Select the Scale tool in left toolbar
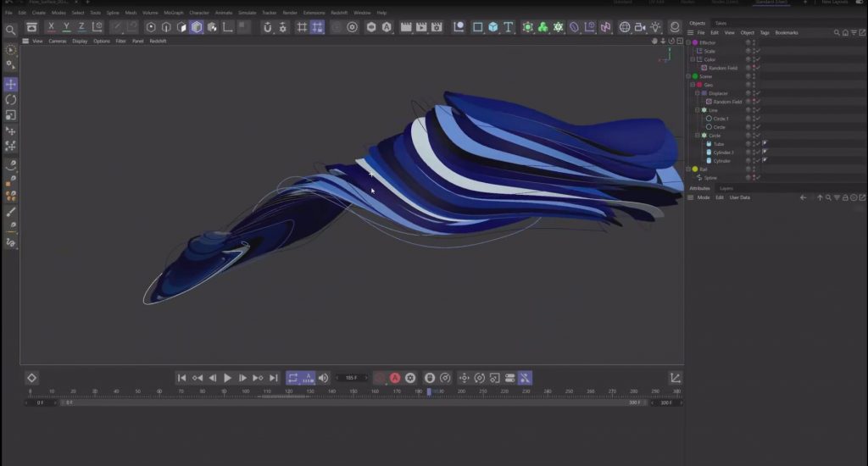 10,115
